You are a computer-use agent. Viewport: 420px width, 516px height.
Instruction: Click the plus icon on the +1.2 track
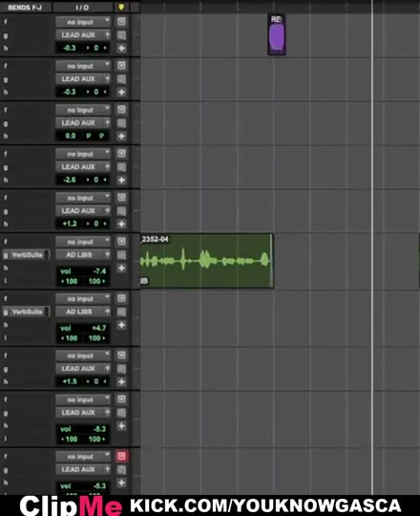point(121,224)
